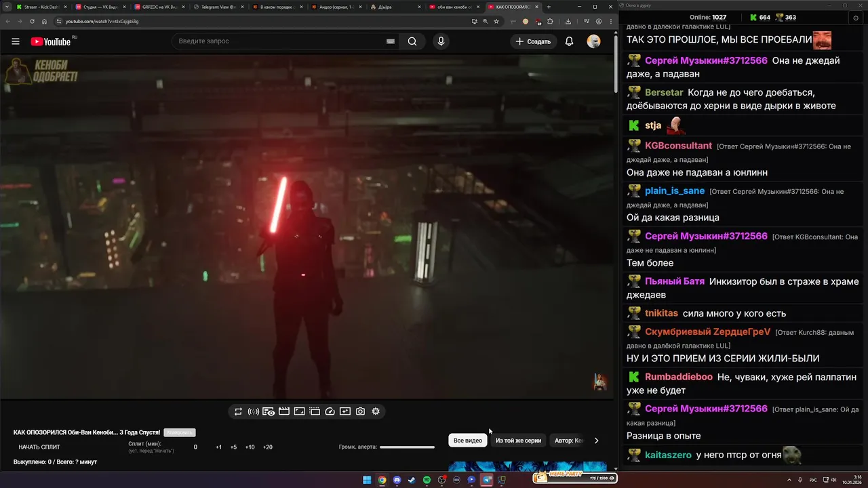Image resolution: width=868 pixels, height=488 pixels.
Task: Expand more chips with right chevron
Action: [596, 441]
